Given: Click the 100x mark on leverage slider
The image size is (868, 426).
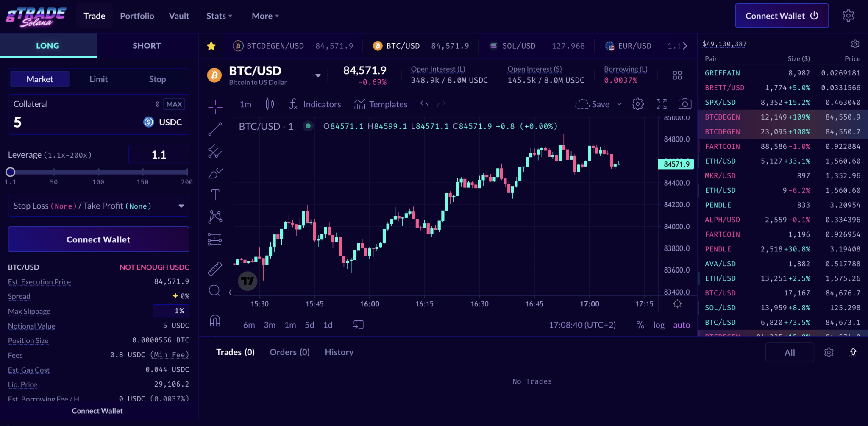Looking at the screenshot, I should click(x=98, y=172).
